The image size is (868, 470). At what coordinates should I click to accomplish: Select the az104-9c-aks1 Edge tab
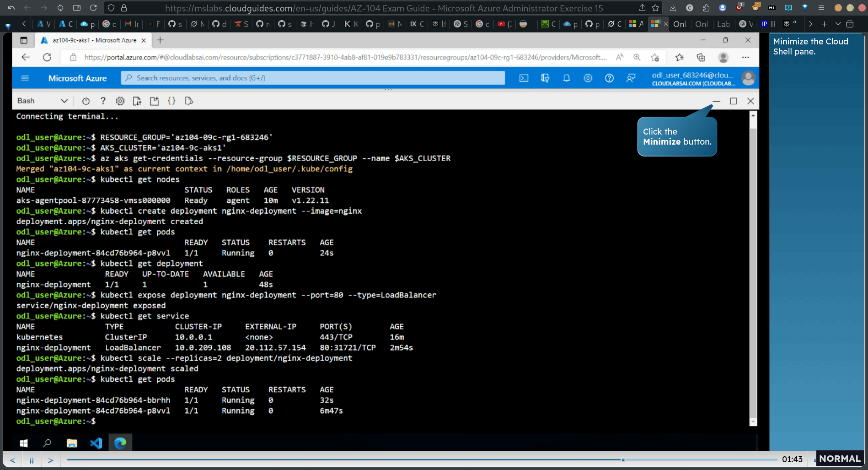94,40
